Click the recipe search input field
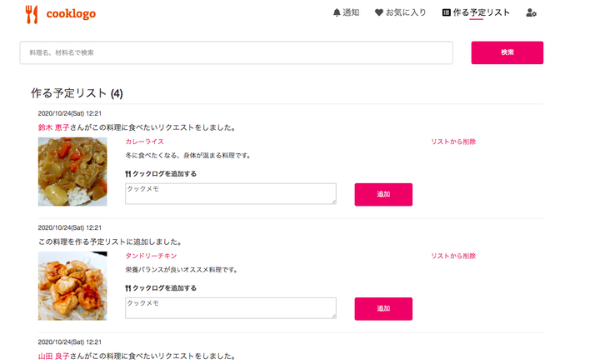 click(x=236, y=52)
